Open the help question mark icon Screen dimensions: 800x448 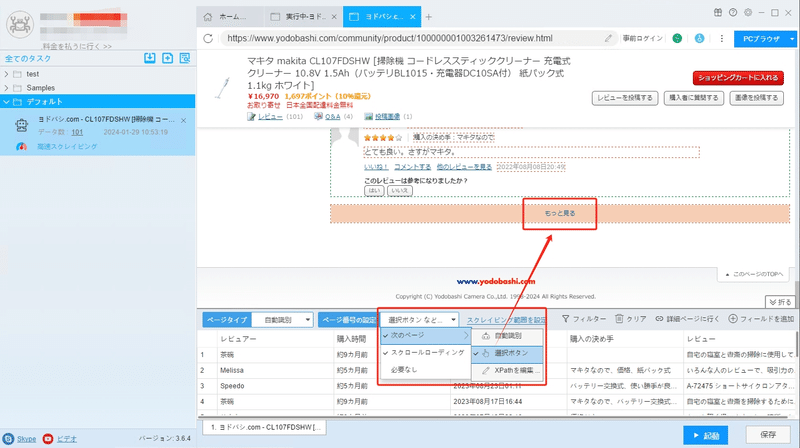(x=733, y=13)
